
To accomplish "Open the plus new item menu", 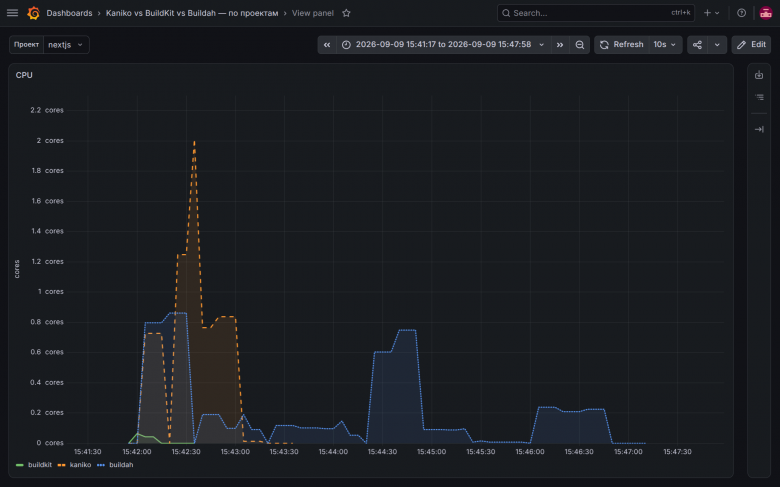I will (711, 13).
